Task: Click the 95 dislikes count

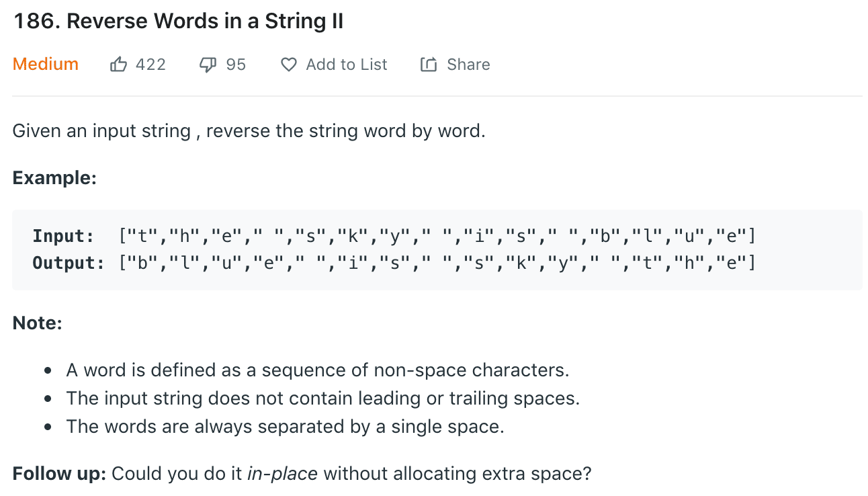Action: tap(236, 65)
